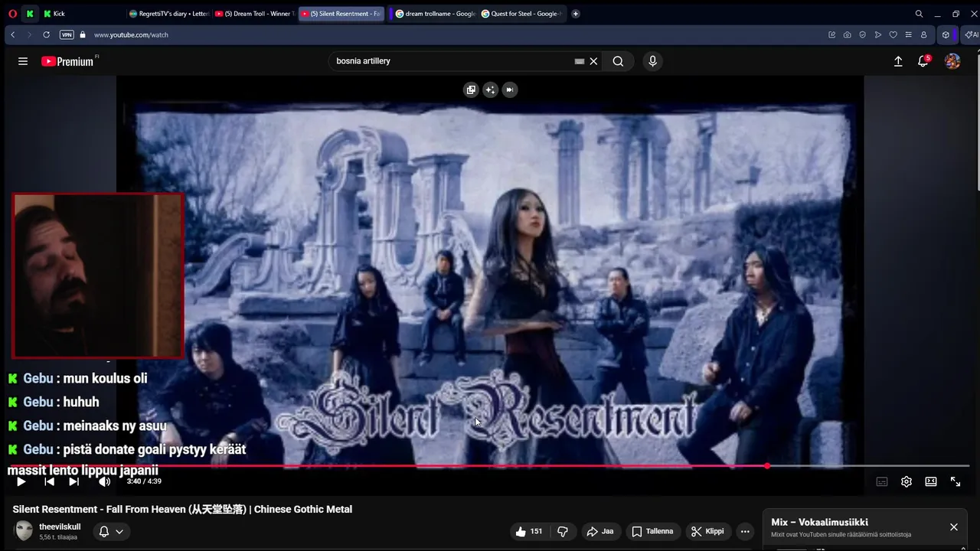The width and height of the screenshot is (980, 551).
Task: Run search with the magnifier button
Action: pyautogui.click(x=618, y=61)
